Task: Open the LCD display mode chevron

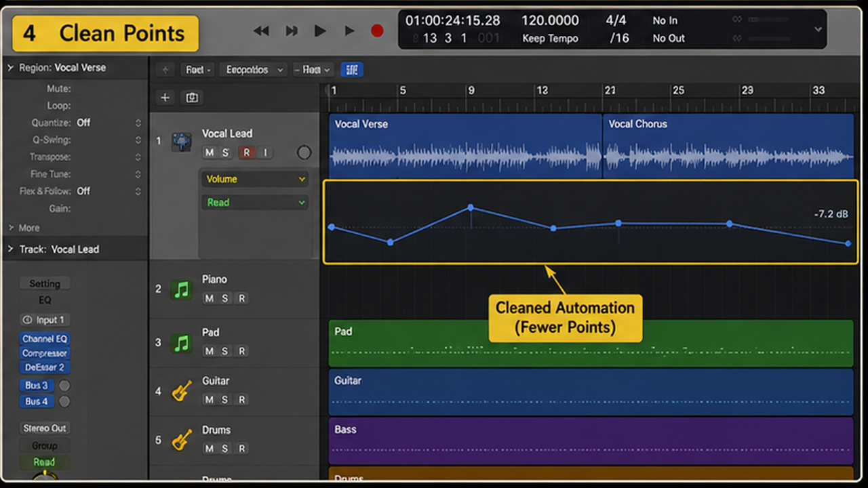Action: (818, 29)
